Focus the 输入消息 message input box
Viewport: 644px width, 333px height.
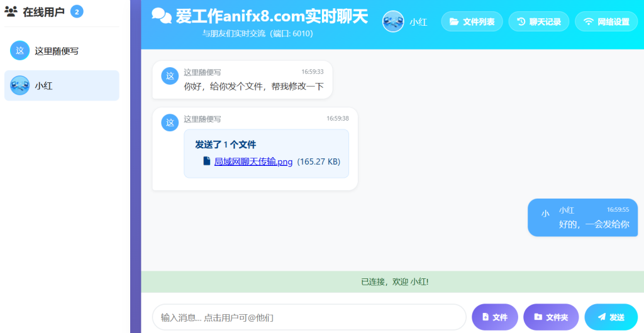pos(308,317)
